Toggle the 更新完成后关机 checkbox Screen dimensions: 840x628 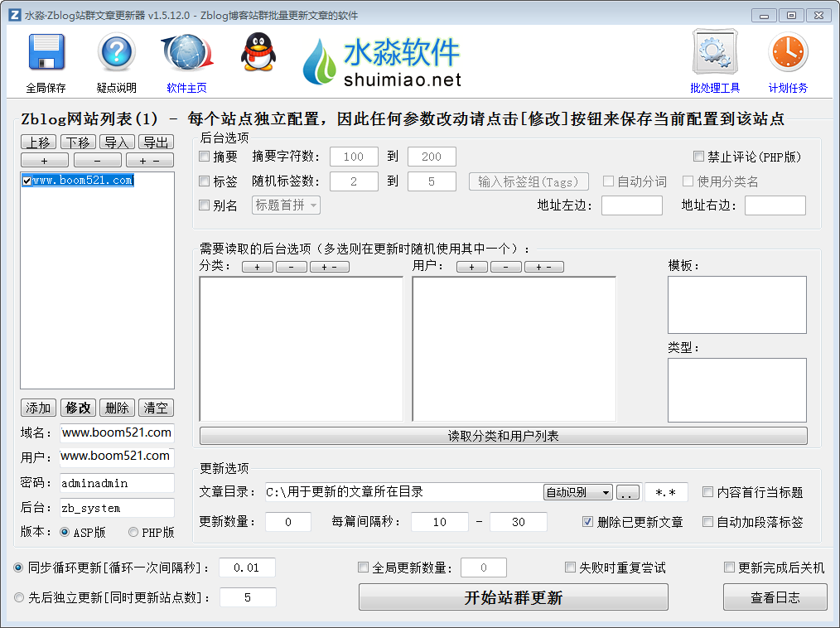coord(729,568)
